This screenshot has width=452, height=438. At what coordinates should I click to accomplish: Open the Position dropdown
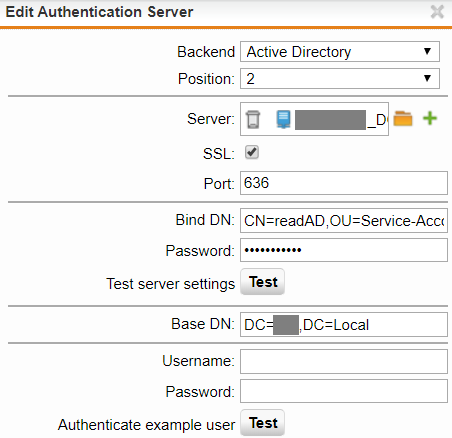click(x=340, y=79)
